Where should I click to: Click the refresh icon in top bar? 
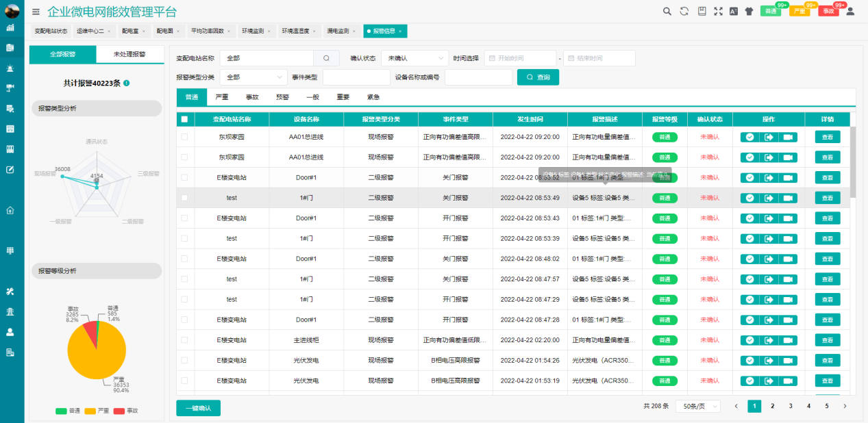[684, 11]
